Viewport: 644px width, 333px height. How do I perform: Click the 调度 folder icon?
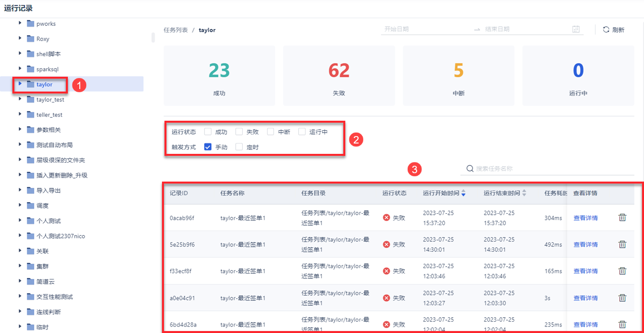(x=30, y=205)
